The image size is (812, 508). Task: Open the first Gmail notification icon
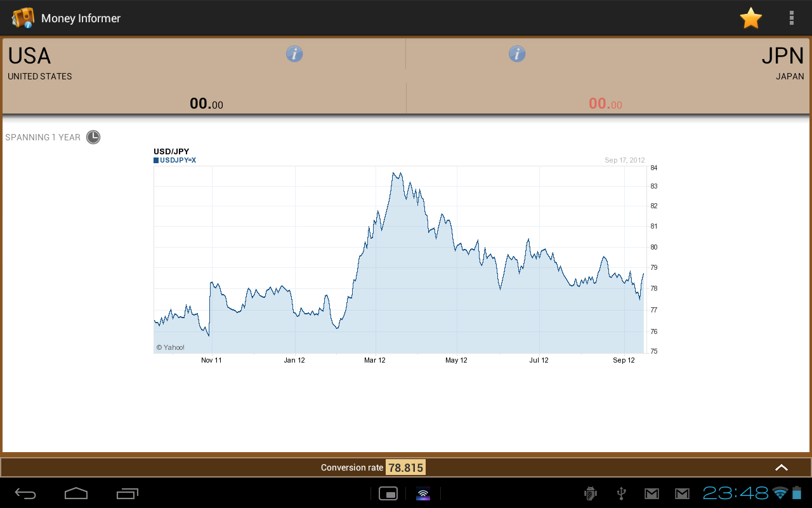coord(652,493)
